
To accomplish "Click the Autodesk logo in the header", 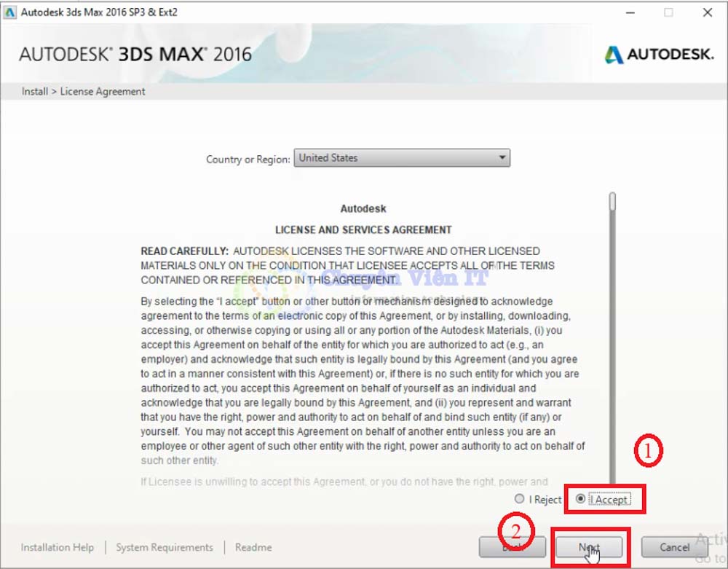I will [659, 55].
